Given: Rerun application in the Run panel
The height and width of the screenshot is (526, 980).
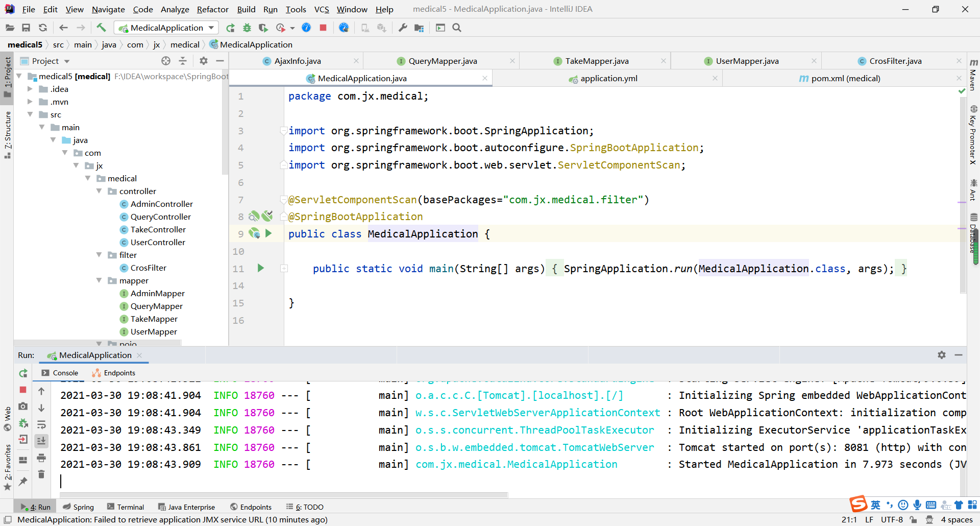Looking at the screenshot, I should (23, 373).
